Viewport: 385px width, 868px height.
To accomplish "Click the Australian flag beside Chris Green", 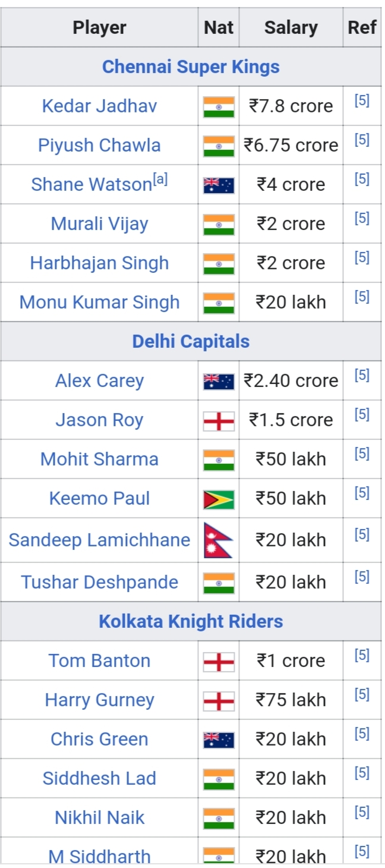I will (219, 740).
